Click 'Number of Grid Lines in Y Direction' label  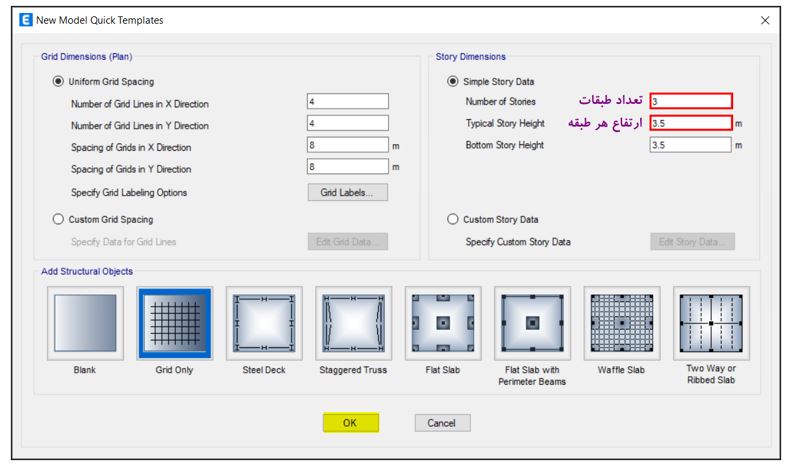140,126
